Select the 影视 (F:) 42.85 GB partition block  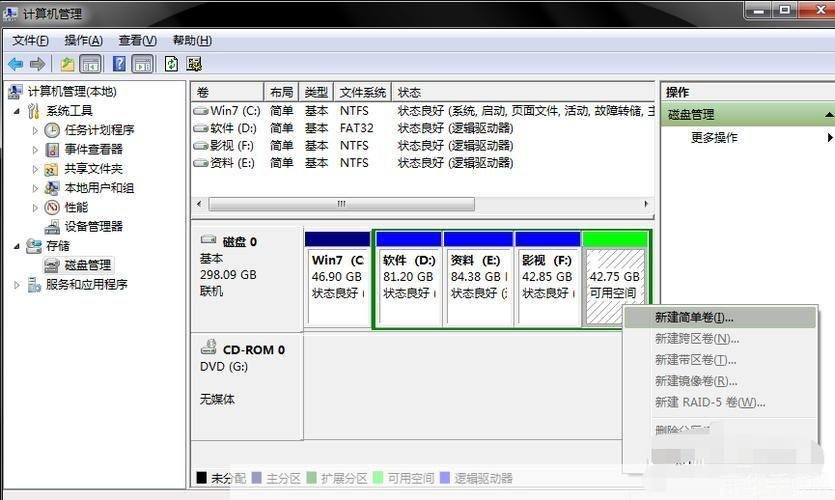(x=548, y=278)
